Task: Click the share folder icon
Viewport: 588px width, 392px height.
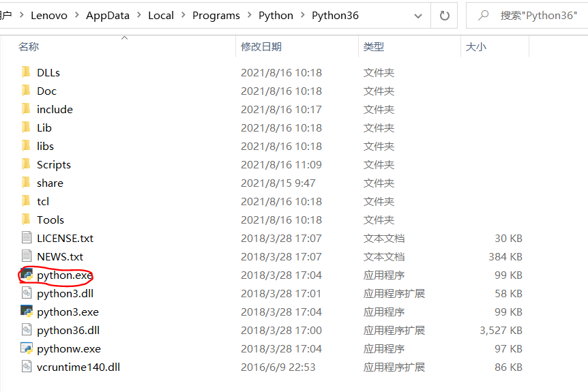Action: tap(26, 182)
